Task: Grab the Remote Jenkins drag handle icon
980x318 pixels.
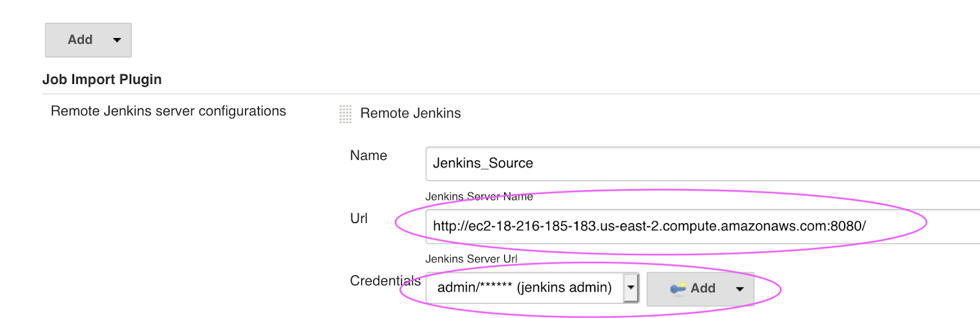Action: pos(345,114)
